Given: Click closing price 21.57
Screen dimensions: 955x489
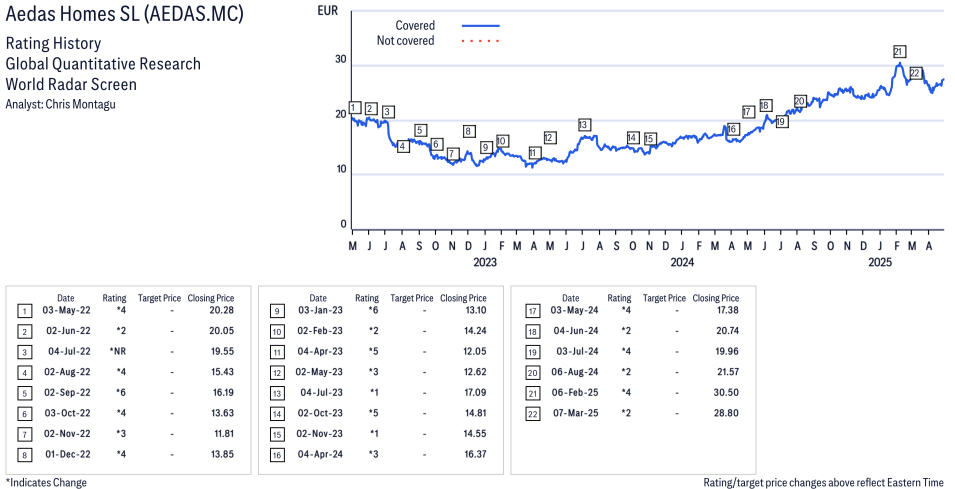Looking at the screenshot, I should (x=727, y=371).
